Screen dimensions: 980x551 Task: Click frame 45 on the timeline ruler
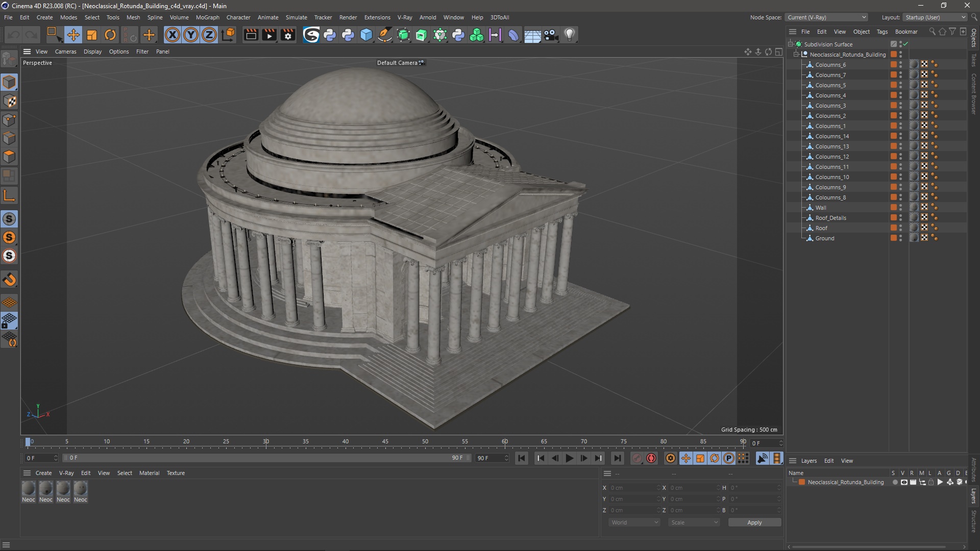(385, 442)
